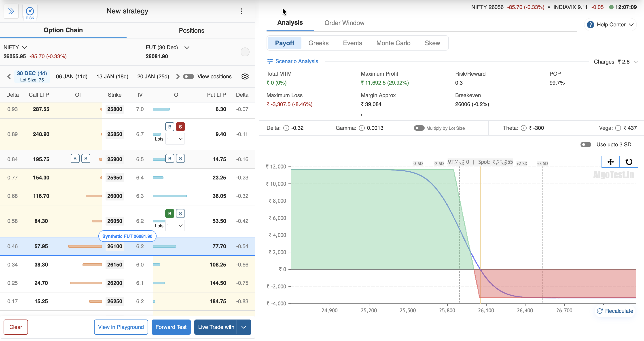The image size is (644, 341).
Task: Collapse the sidebar with double-chevron icon
Action: click(11, 11)
